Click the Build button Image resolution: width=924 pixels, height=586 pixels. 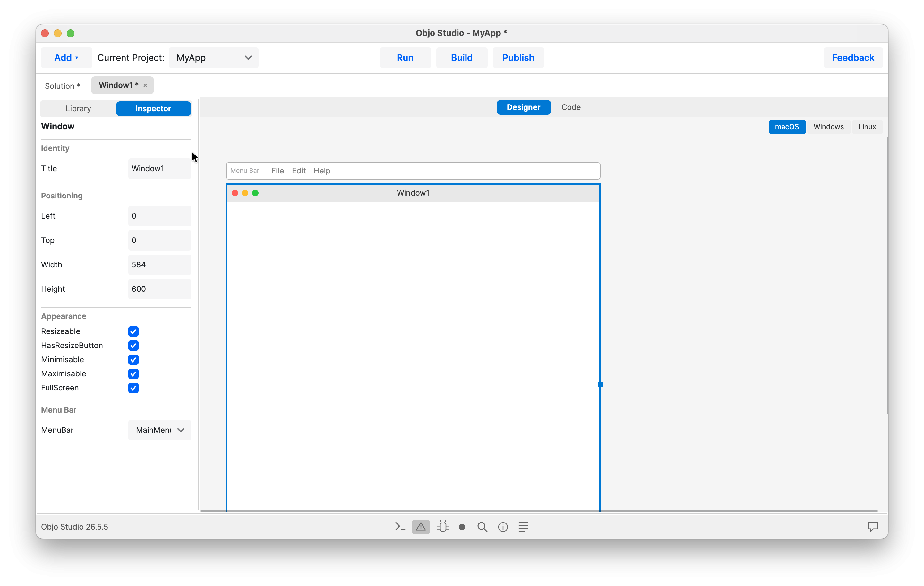click(x=462, y=58)
